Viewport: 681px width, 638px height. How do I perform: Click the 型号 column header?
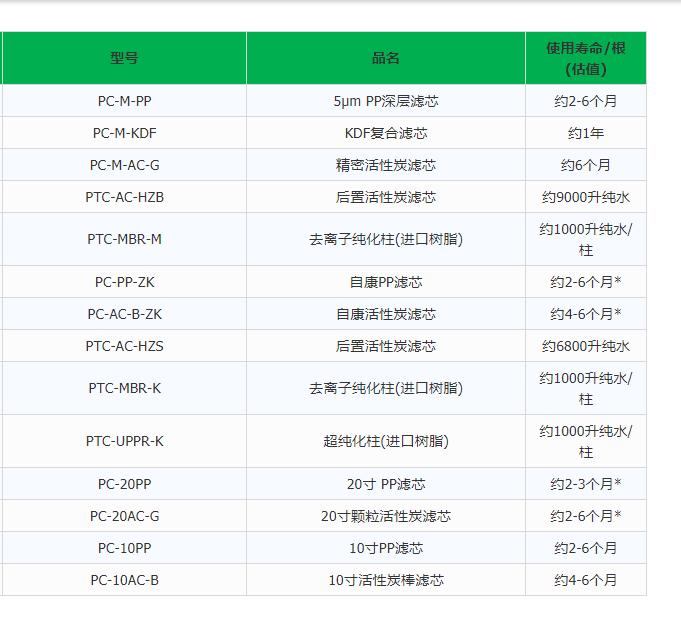click(x=124, y=58)
